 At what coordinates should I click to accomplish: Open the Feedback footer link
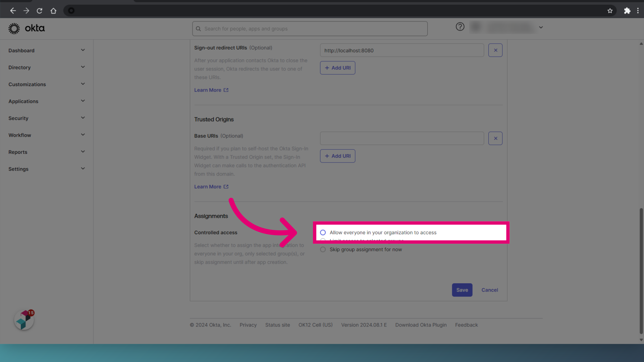[x=466, y=325]
